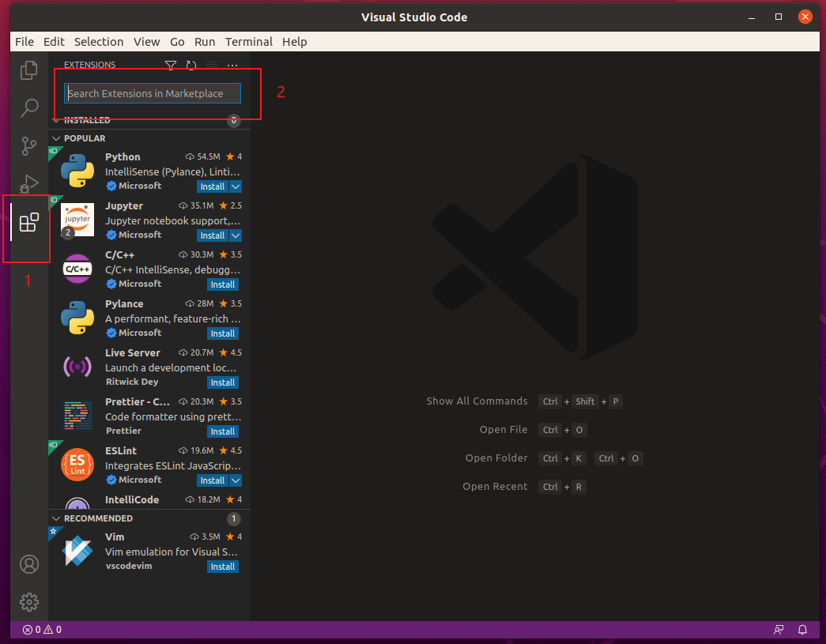Image resolution: width=826 pixels, height=644 pixels.
Task: Collapse the POPULAR extensions section
Action: tap(55, 137)
